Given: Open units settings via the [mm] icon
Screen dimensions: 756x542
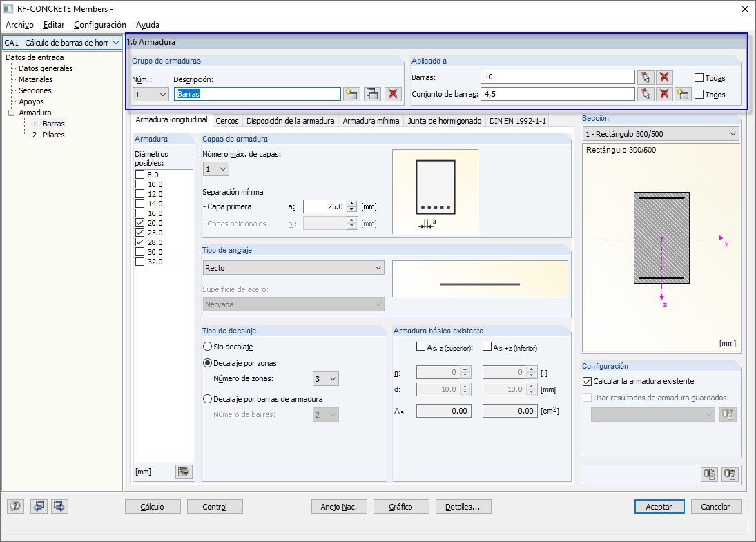Looking at the screenshot, I should (x=183, y=472).
